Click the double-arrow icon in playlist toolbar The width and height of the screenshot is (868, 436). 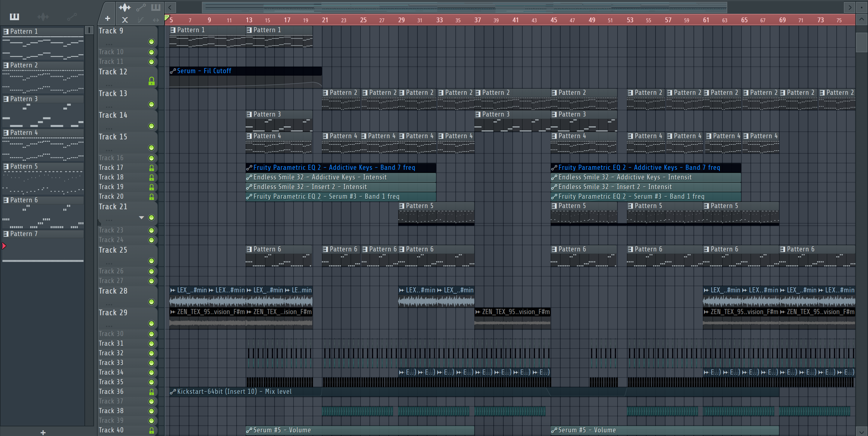(156, 20)
